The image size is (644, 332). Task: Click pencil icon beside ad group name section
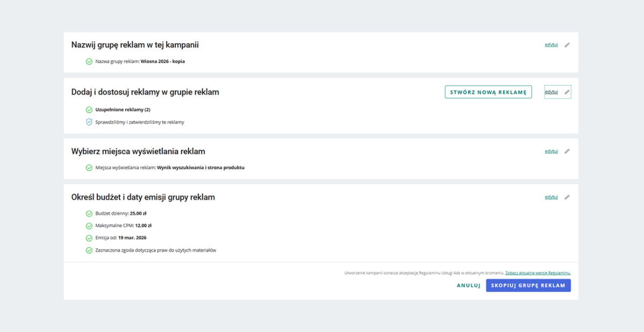click(x=567, y=45)
